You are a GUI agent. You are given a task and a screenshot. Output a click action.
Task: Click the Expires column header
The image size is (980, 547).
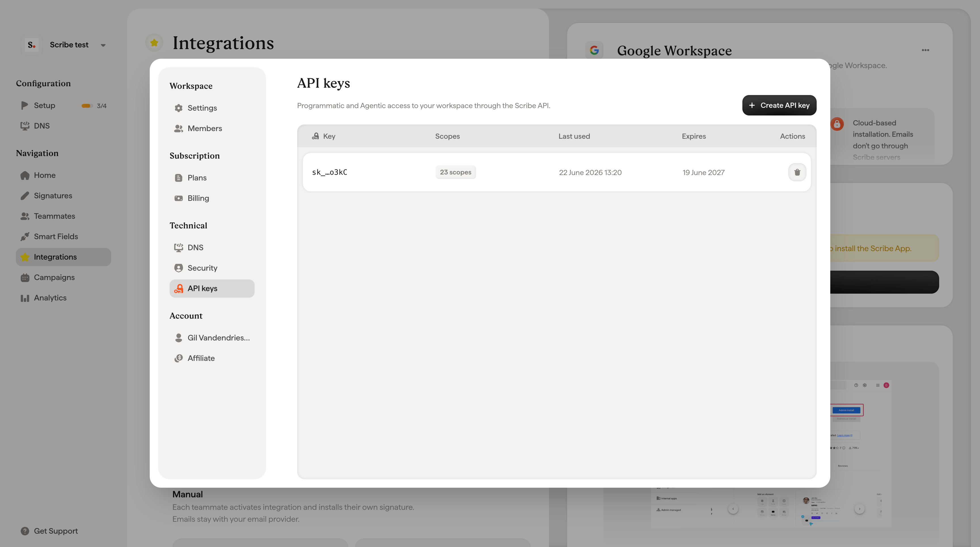pos(694,136)
